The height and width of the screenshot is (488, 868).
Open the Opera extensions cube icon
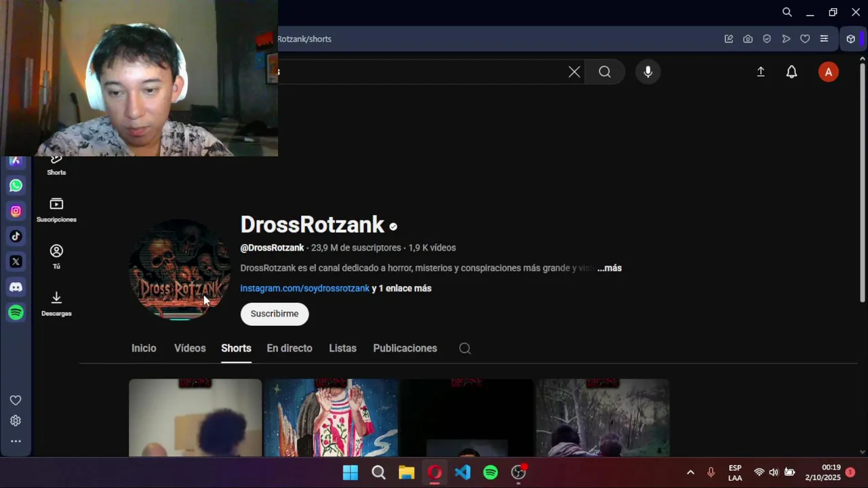[x=851, y=39]
